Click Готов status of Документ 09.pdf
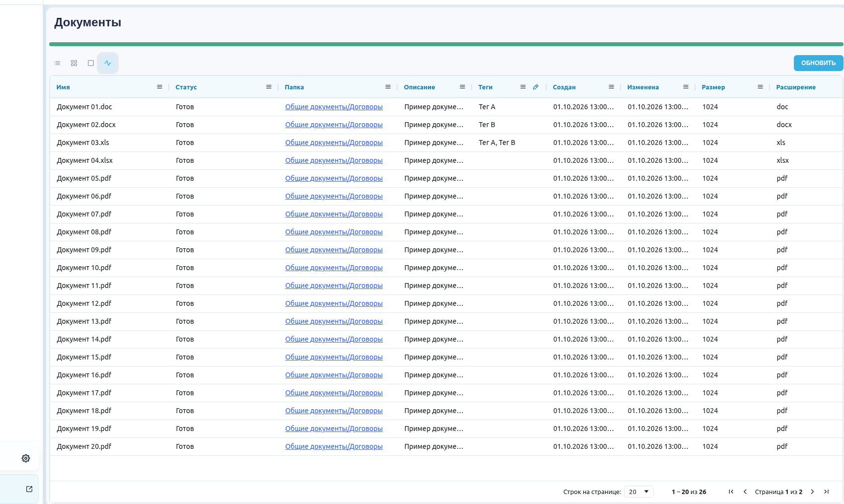This screenshot has width=844, height=504. pos(185,250)
